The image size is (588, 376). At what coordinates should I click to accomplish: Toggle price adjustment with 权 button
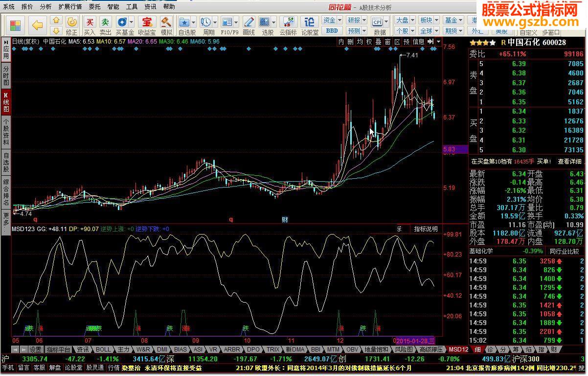pyautogui.click(x=369, y=42)
